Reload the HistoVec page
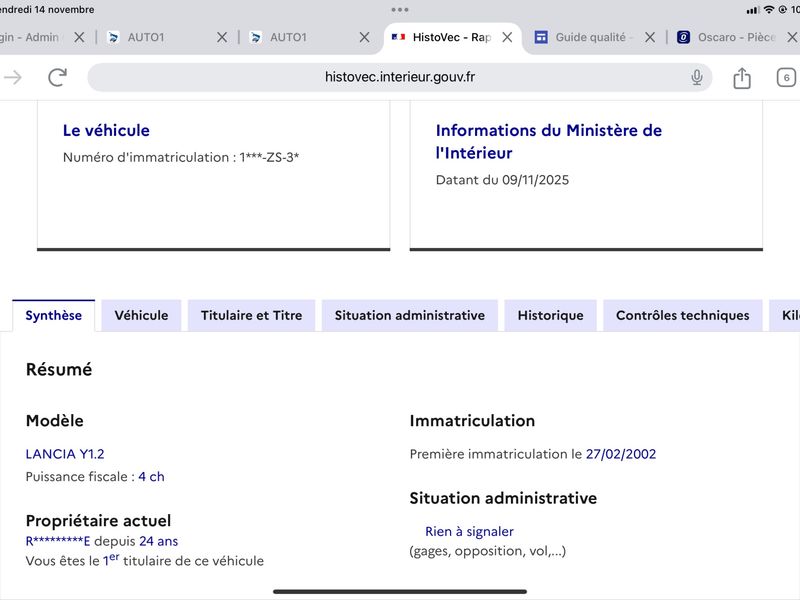The height and width of the screenshot is (600, 800). pos(57,78)
